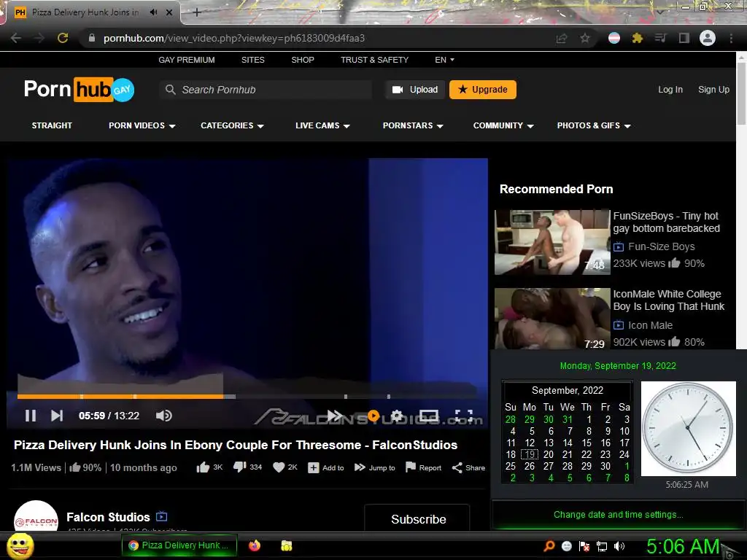Pause the video playback

point(31,416)
